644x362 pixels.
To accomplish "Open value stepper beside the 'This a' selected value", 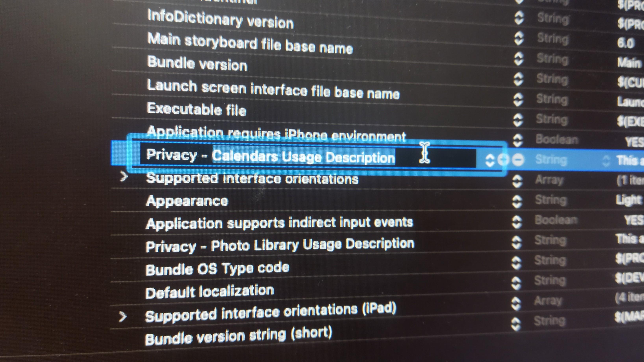I will pos(606,161).
